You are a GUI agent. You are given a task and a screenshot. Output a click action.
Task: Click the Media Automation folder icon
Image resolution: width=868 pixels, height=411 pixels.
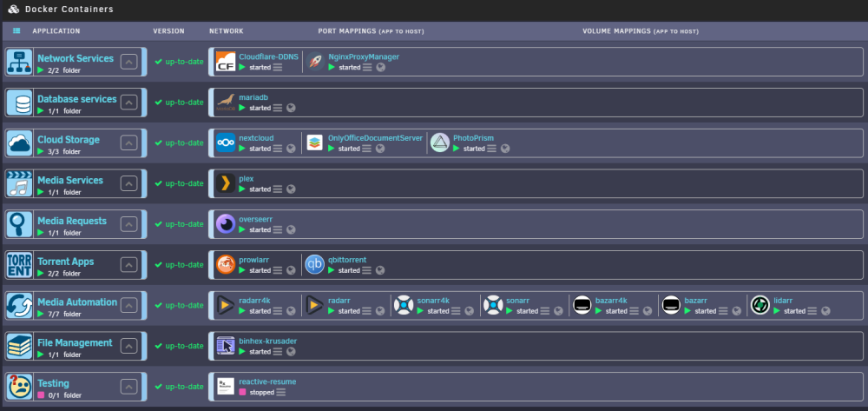[x=19, y=305]
